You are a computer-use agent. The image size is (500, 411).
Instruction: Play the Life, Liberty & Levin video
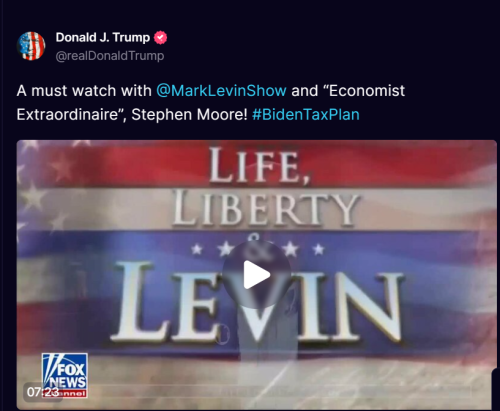pyautogui.click(x=256, y=275)
